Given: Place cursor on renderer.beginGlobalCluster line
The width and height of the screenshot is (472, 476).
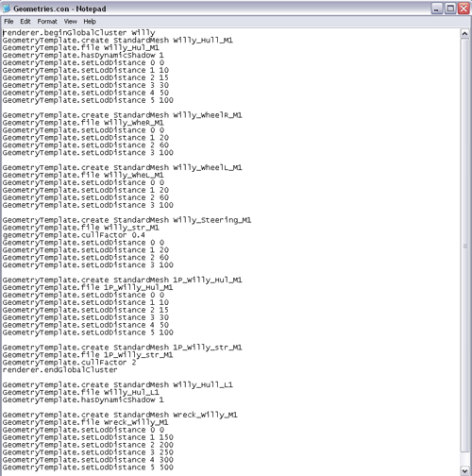Looking at the screenshot, I should pos(79,33).
